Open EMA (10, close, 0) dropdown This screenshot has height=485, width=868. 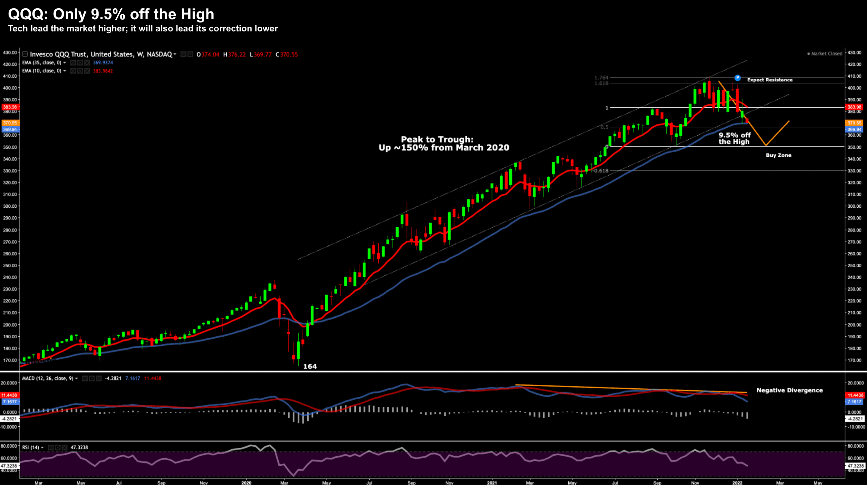pos(65,71)
